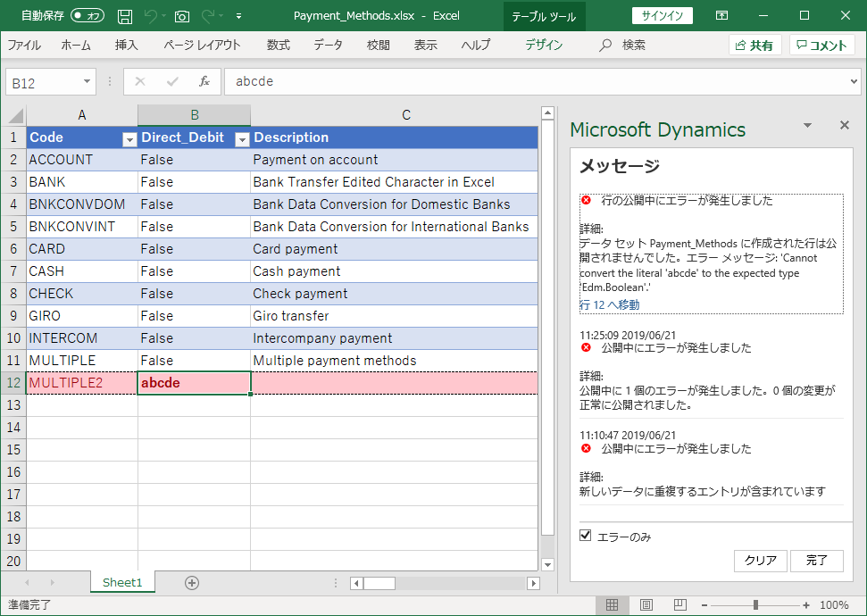
Task: Switch to Page Layout view icon
Action: pyautogui.click(x=646, y=605)
